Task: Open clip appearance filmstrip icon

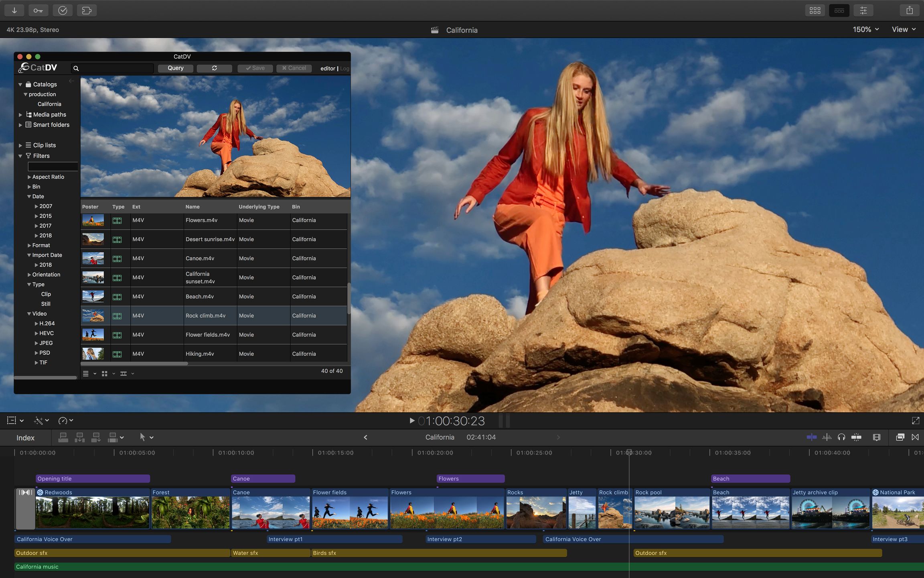Action: click(877, 437)
